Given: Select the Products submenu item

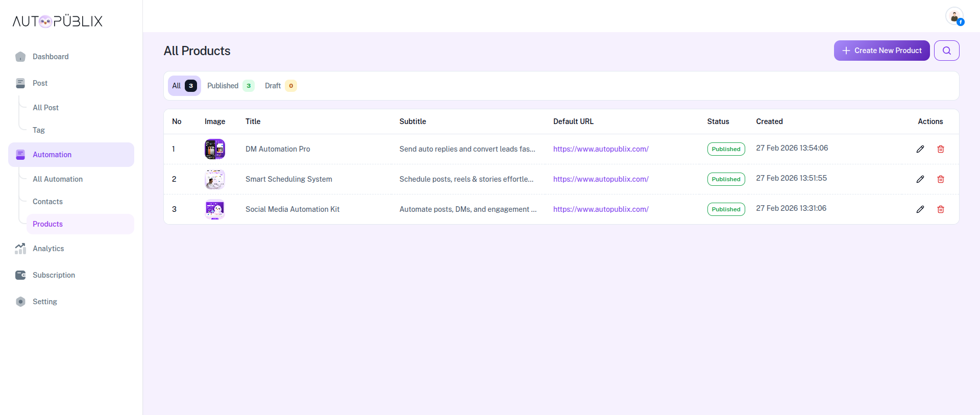Looking at the screenshot, I should click(x=80, y=224).
